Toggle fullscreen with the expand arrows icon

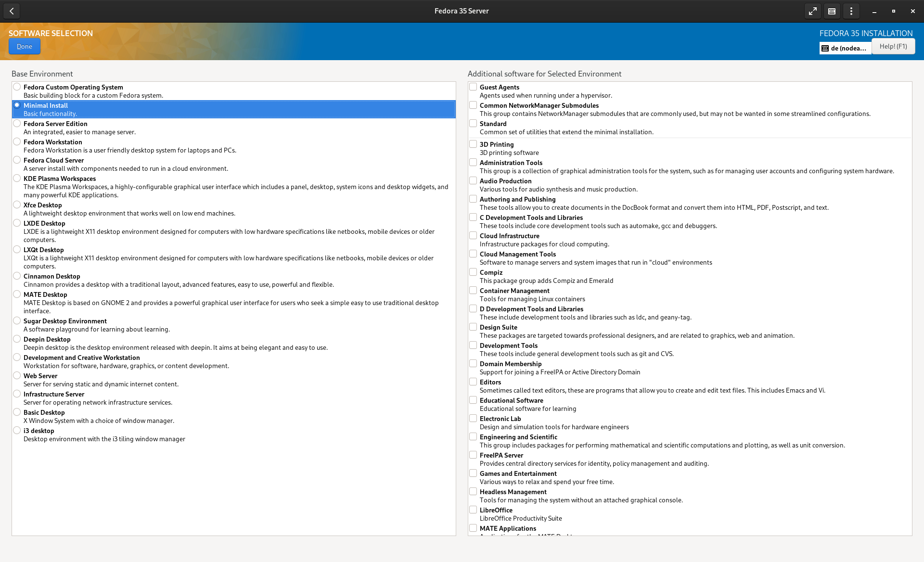point(812,11)
